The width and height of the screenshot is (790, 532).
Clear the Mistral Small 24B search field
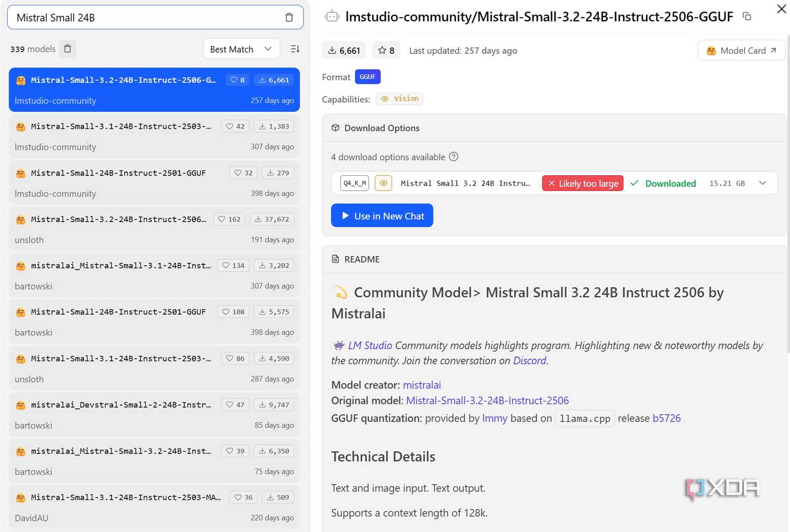[x=289, y=18]
